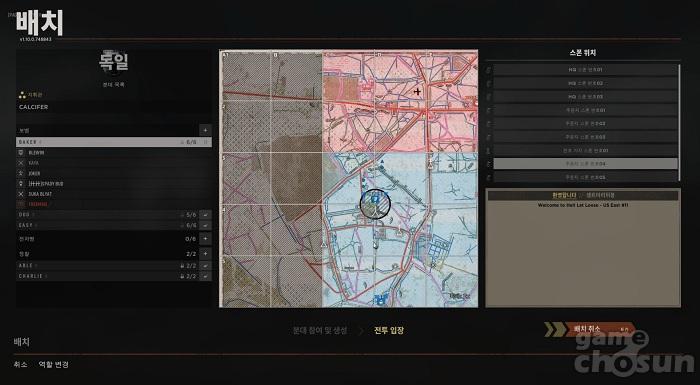
Task: Click black aircraft marker in red sector
Action: click(417, 92)
